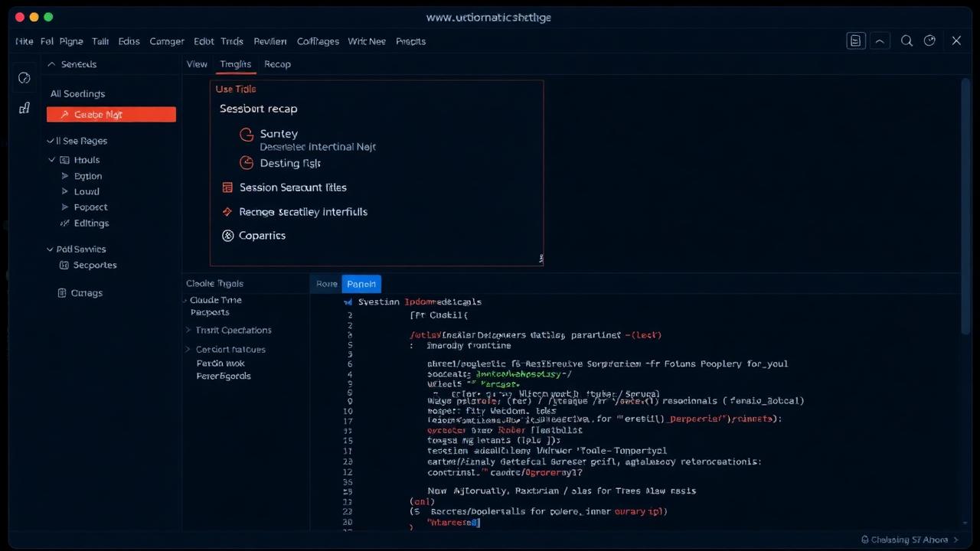
Task: Collapse the Pad Sawies section
Action: [x=51, y=249]
